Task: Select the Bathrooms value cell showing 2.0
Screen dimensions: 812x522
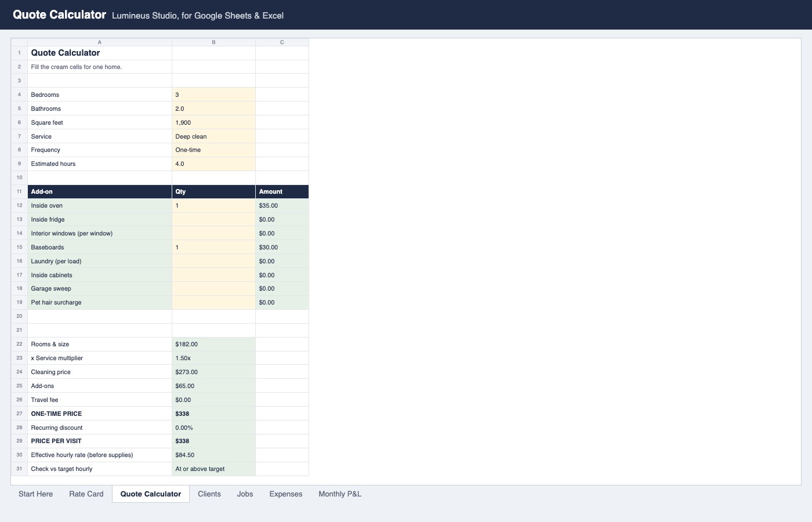Action: [x=213, y=108]
